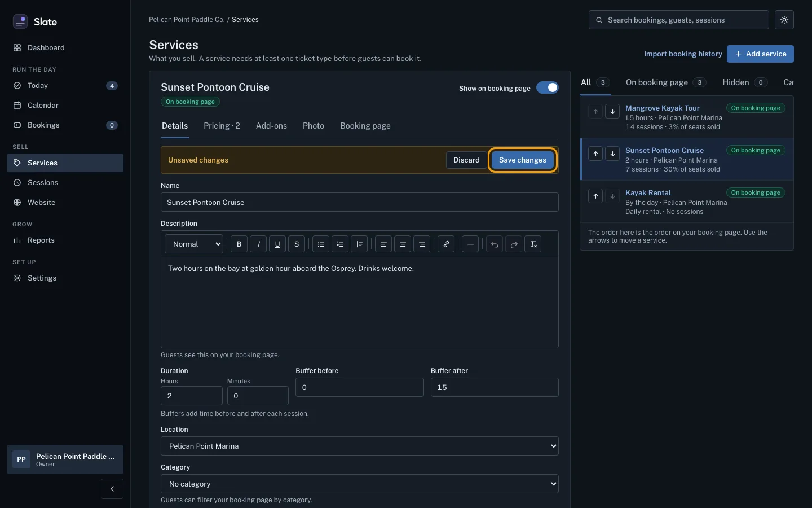
Task: Move Kayak Rental up in order
Action: pyautogui.click(x=595, y=196)
